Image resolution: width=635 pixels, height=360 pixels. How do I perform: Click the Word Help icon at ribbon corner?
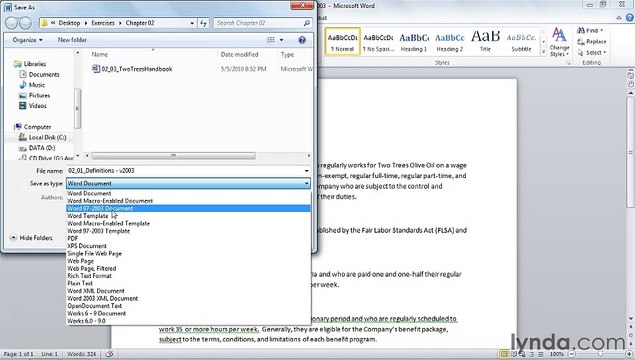tap(630, 17)
